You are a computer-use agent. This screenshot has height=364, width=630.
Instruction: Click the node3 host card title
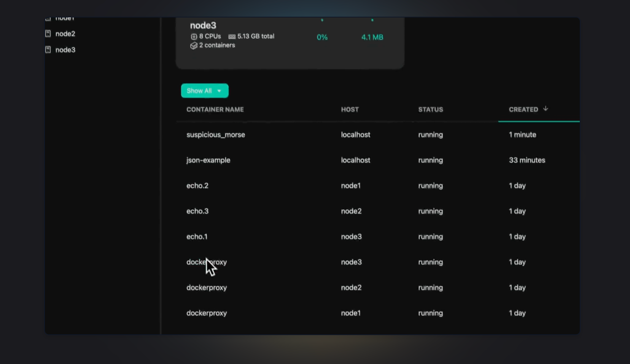203,25
